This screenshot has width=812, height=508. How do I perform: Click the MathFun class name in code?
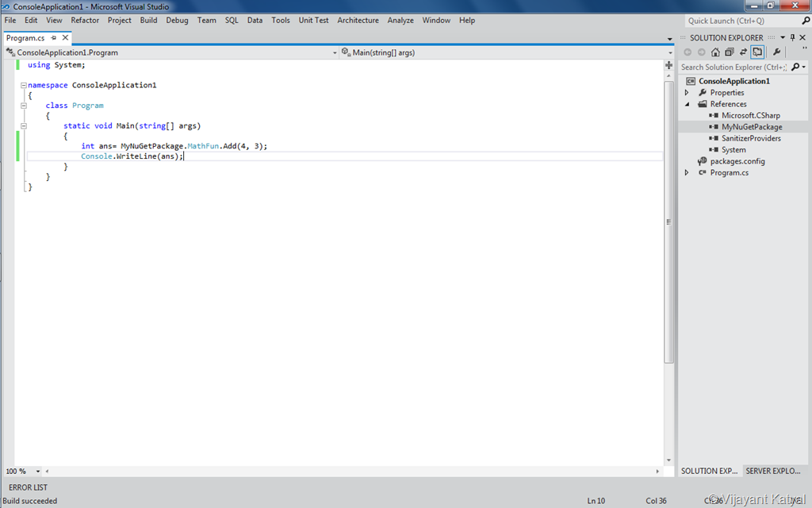(x=203, y=146)
